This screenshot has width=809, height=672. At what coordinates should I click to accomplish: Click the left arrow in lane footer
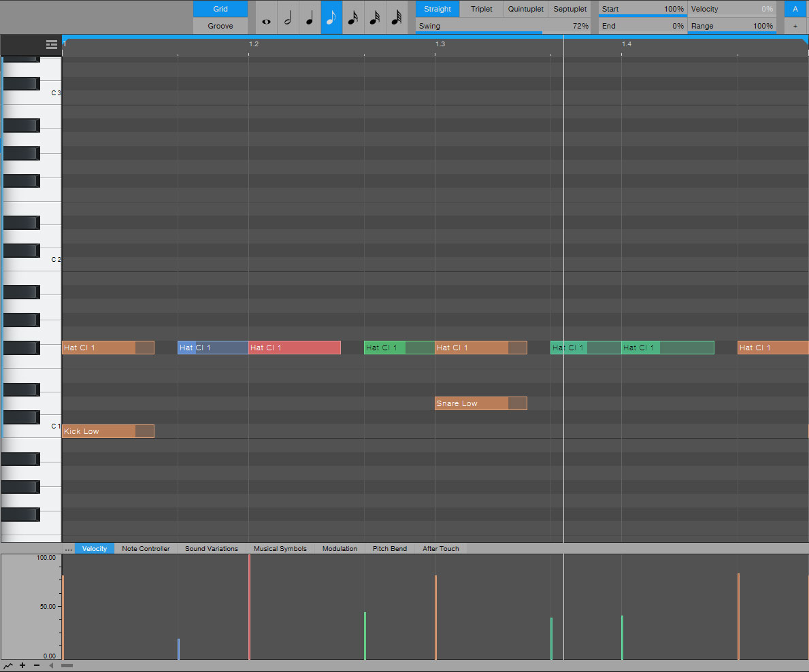(51, 665)
